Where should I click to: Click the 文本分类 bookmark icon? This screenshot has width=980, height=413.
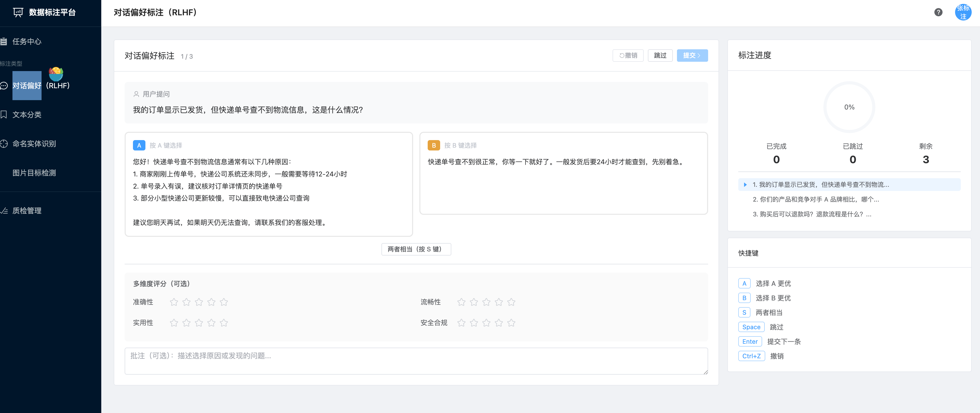(4, 114)
